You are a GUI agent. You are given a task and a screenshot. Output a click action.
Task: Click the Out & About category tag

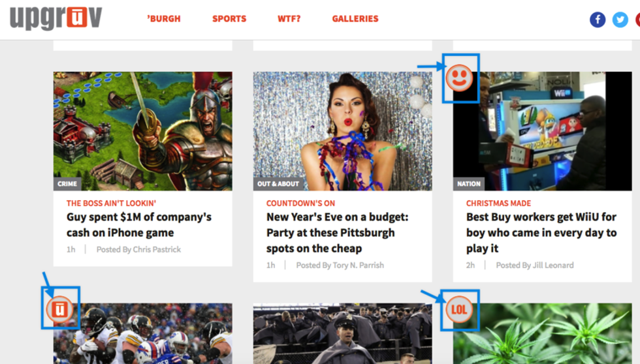[x=278, y=184]
